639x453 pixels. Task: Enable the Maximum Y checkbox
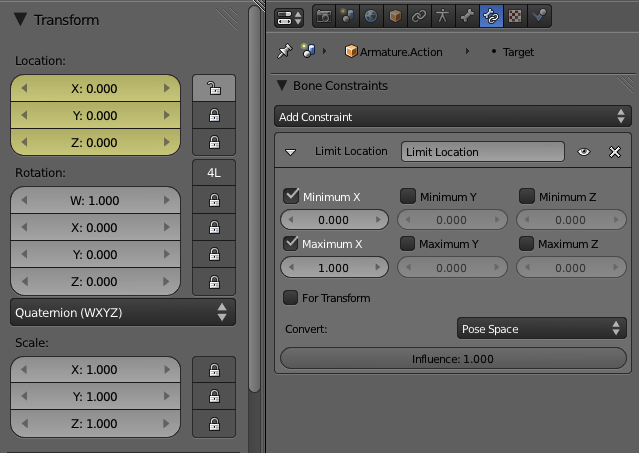click(x=408, y=243)
